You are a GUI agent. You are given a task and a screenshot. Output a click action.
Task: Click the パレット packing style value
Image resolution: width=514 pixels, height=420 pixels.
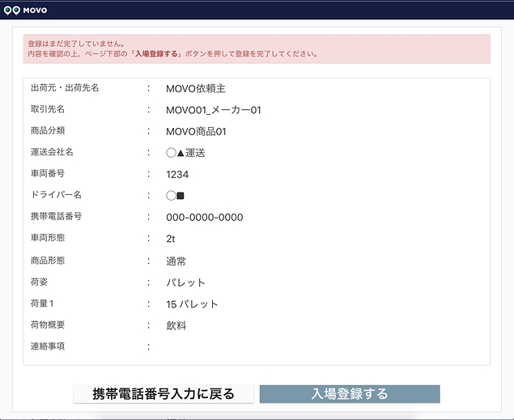click(x=185, y=282)
